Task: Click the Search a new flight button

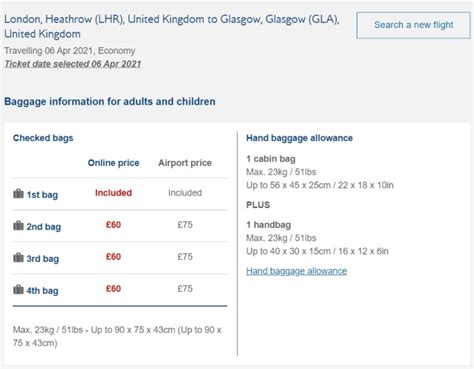Action: click(413, 25)
